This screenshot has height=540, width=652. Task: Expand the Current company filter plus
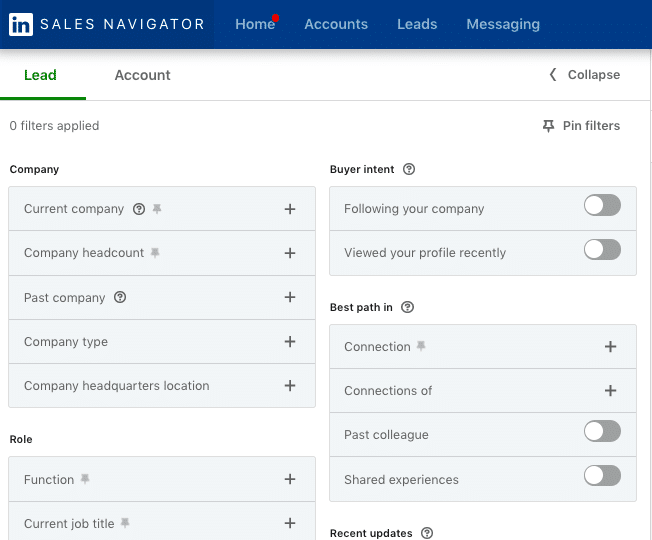click(290, 209)
